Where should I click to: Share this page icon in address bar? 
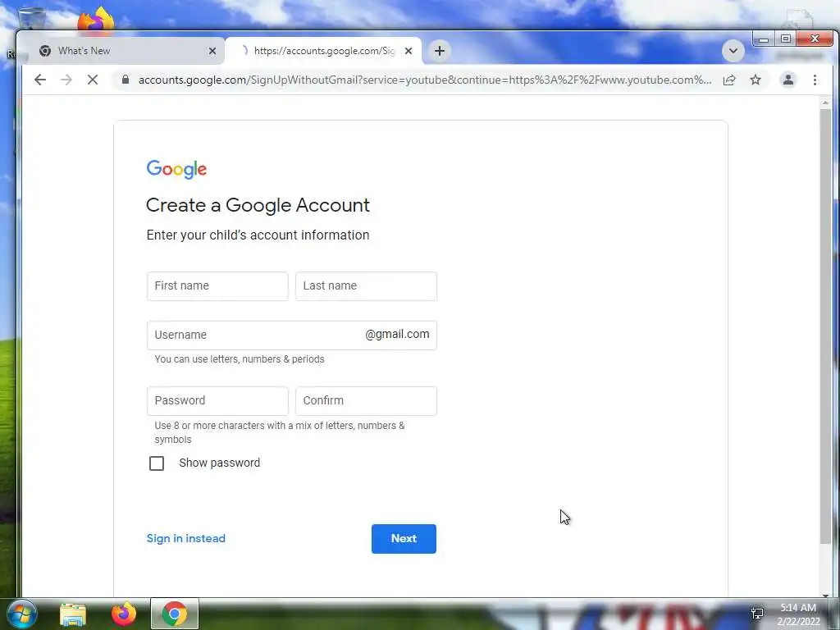729,80
